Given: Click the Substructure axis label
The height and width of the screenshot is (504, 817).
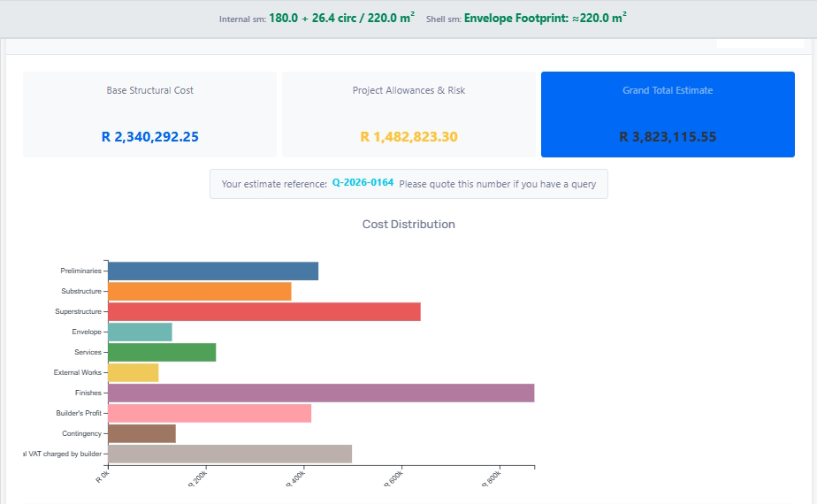Looking at the screenshot, I should tap(81, 291).
